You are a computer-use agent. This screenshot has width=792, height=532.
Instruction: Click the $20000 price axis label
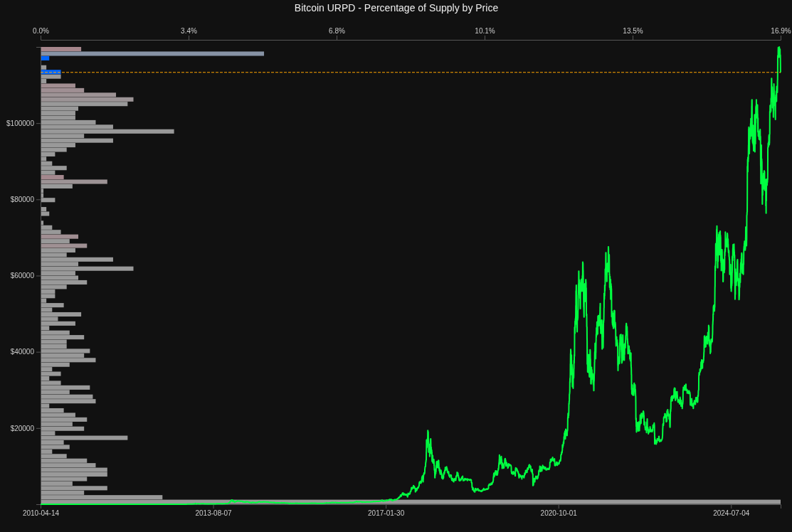tap(22, 429)
